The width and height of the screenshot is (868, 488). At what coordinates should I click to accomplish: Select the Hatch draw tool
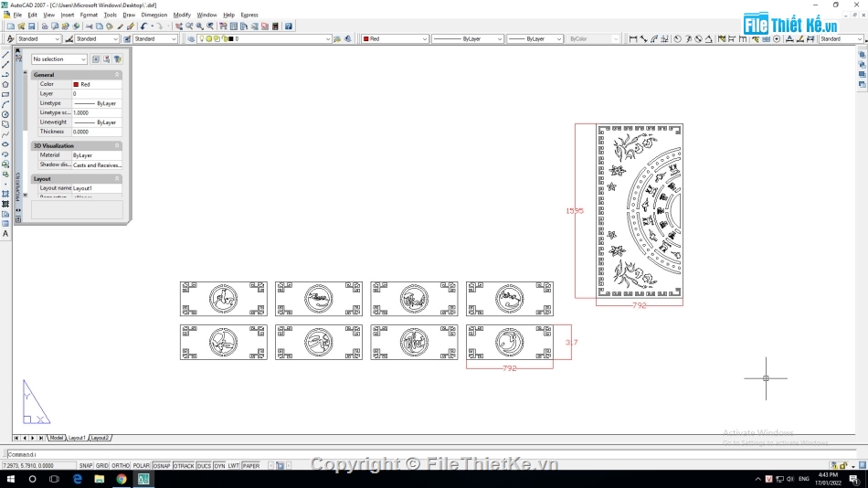point(5,194)
